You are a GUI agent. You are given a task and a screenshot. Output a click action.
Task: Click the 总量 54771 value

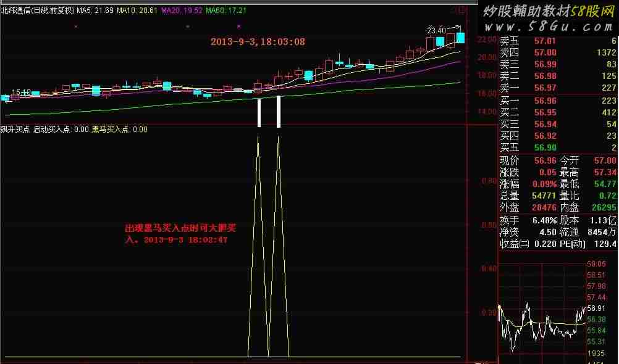pos(544,196)
